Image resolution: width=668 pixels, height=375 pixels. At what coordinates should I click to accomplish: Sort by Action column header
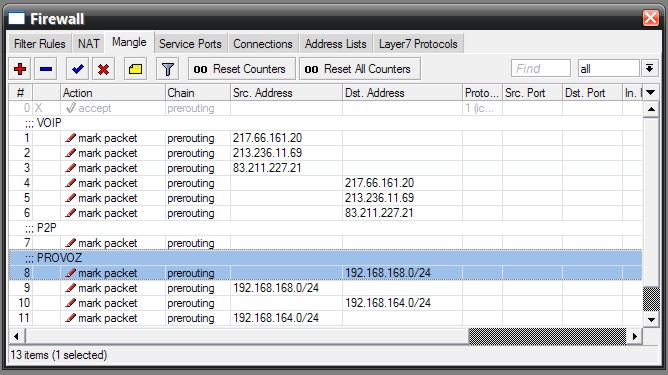[x=112, y=92]
